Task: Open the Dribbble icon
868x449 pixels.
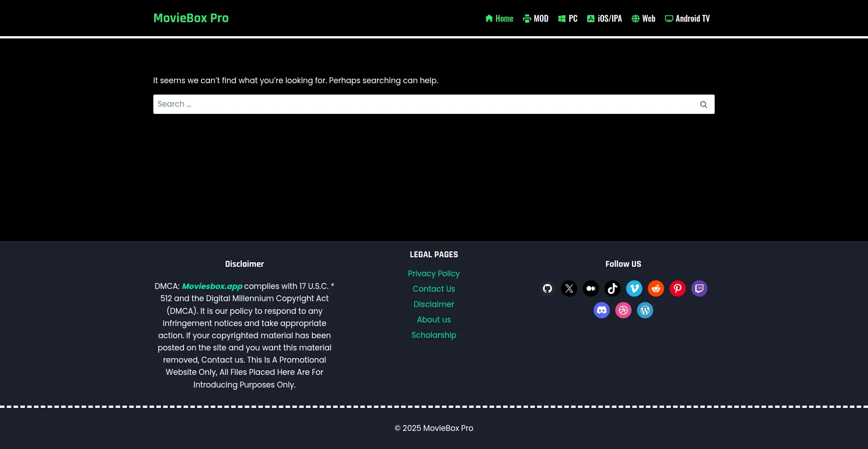Action: pyautogui.click(x=623, y=310)
